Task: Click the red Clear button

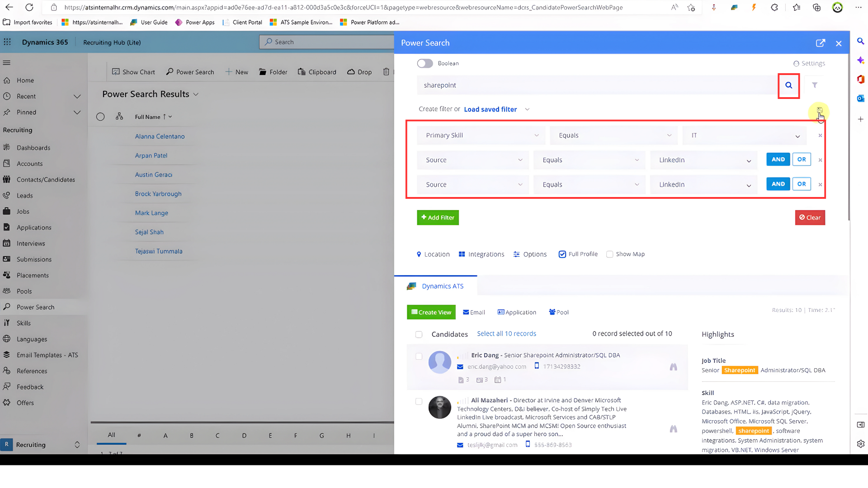Action: [x=810, y=218]
